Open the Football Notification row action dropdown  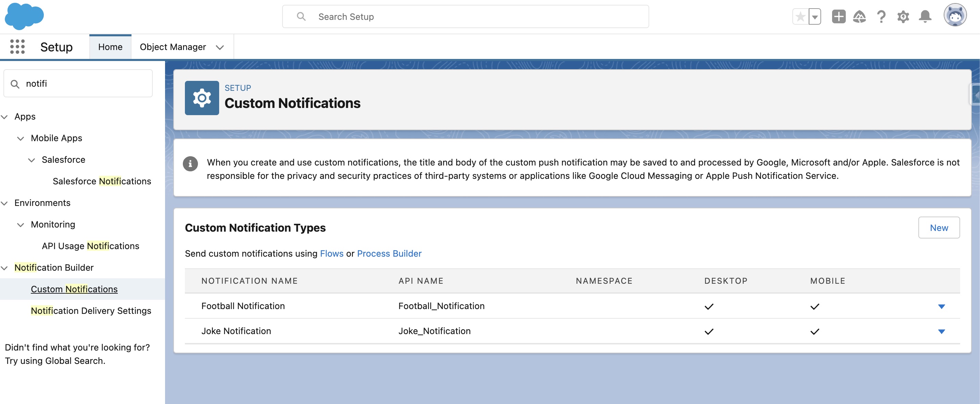[x=941, y=307]
